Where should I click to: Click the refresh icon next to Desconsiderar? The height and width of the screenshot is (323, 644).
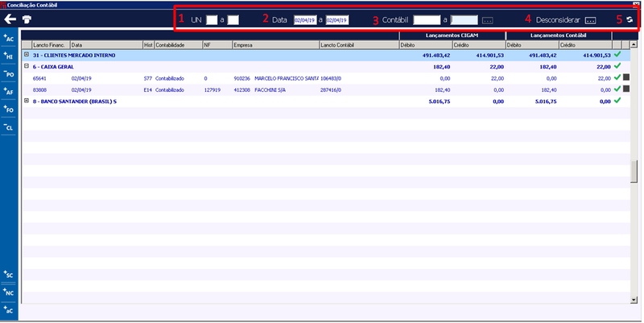coord(630,19)
